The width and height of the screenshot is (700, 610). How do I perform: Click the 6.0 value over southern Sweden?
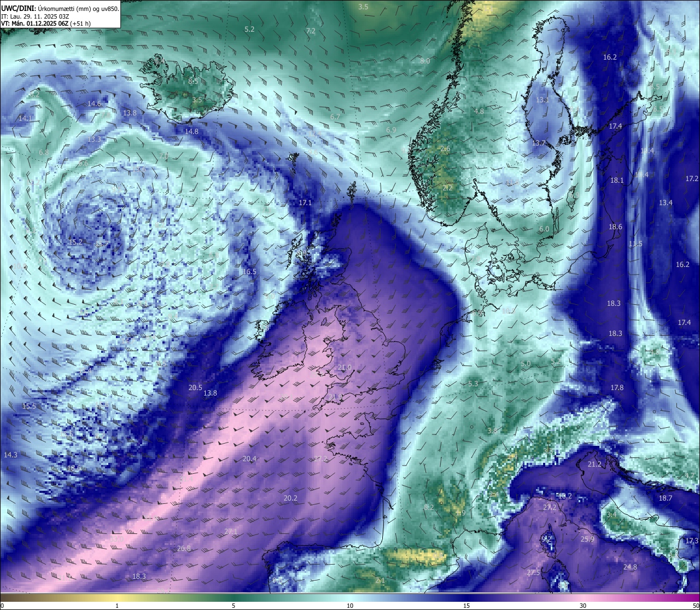pos(544,229)
